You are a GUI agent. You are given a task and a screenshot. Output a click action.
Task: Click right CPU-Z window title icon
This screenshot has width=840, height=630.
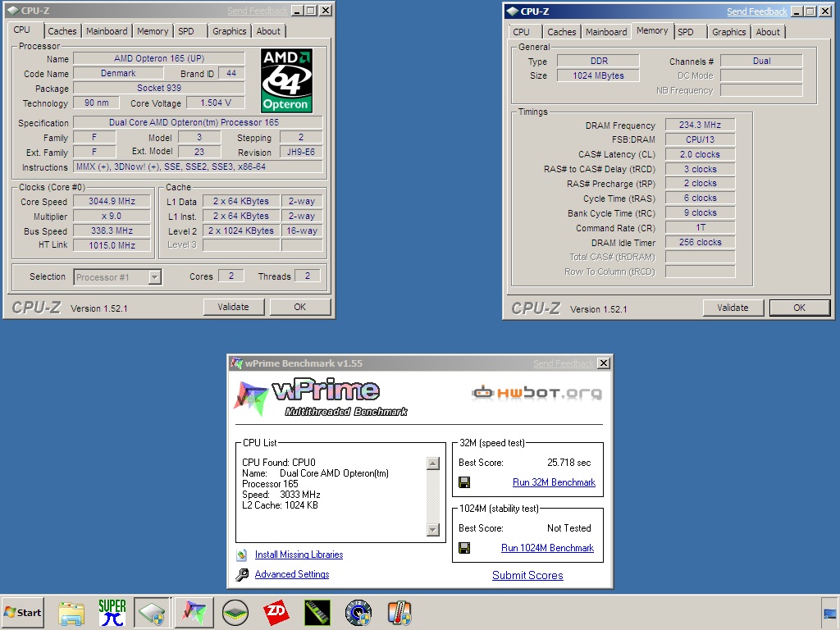point(512,11)
